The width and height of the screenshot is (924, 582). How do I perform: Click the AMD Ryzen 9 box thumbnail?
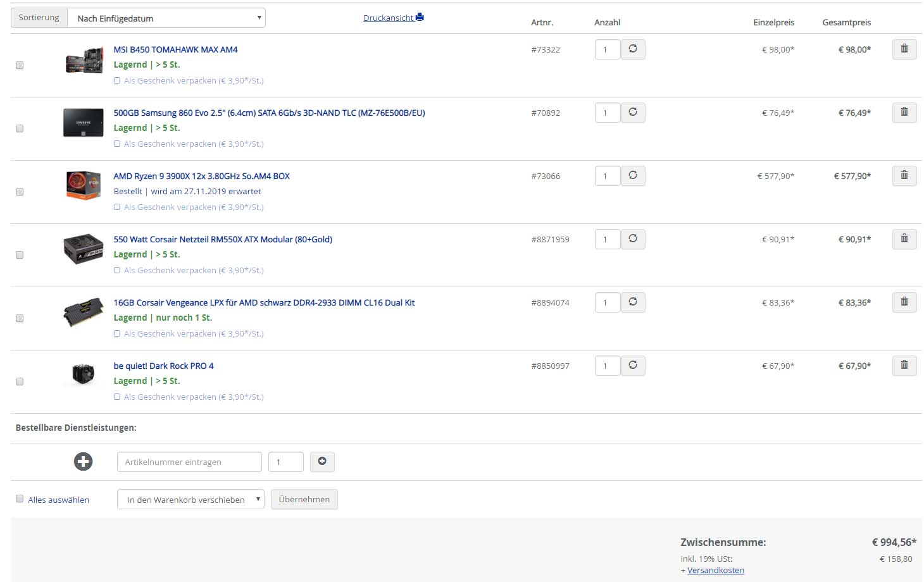pos(84,185)
